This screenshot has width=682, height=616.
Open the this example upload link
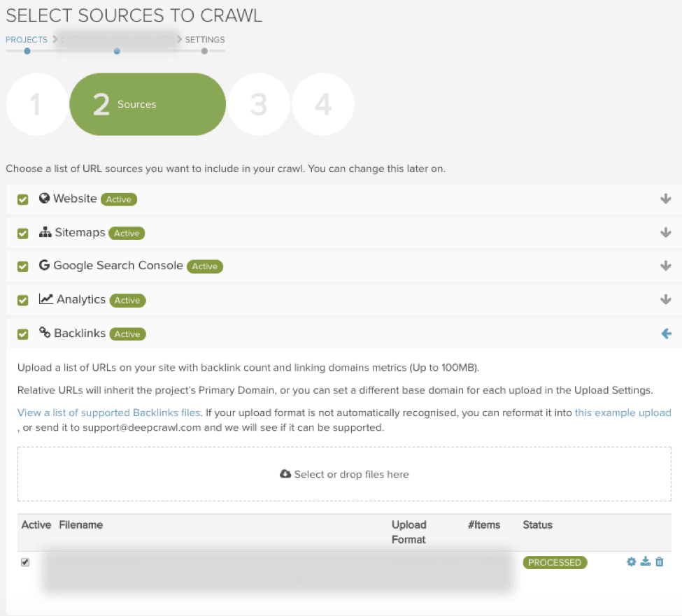[623, 413]
